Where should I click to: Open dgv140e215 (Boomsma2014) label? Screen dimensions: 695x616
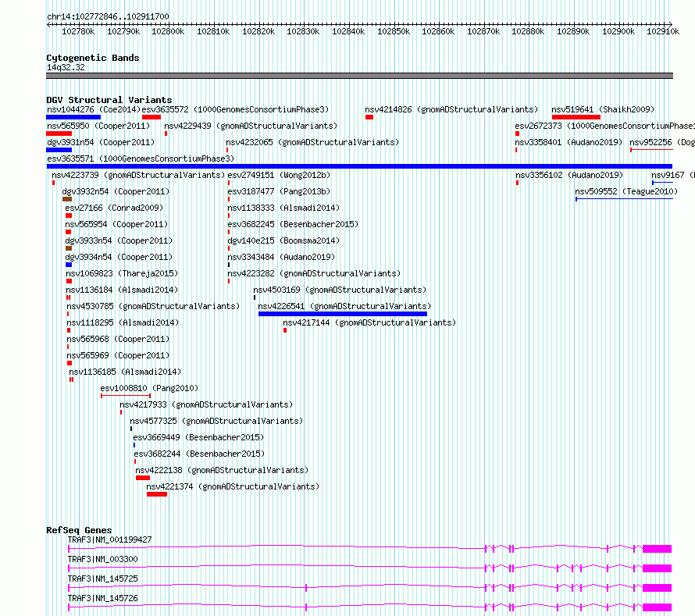pyautogui.click(x=283, y=240)
